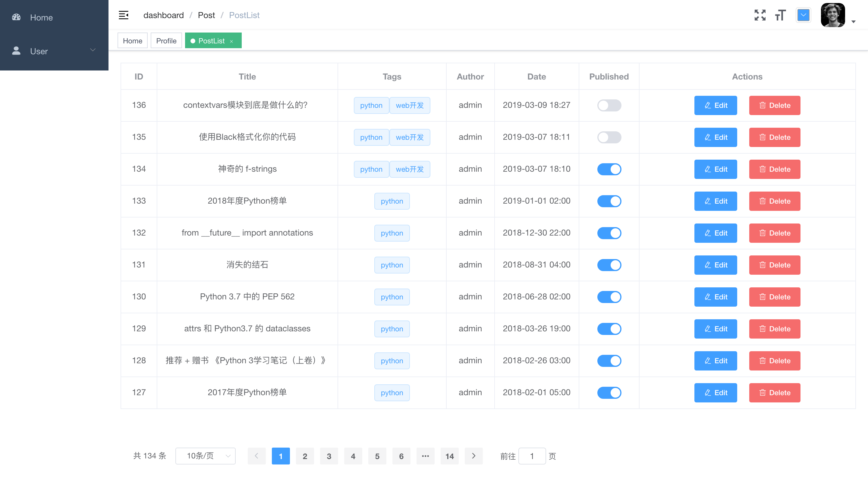Open the 10条/页 page size dropdown
Screen dimensions: 868x497
point(205,456)
